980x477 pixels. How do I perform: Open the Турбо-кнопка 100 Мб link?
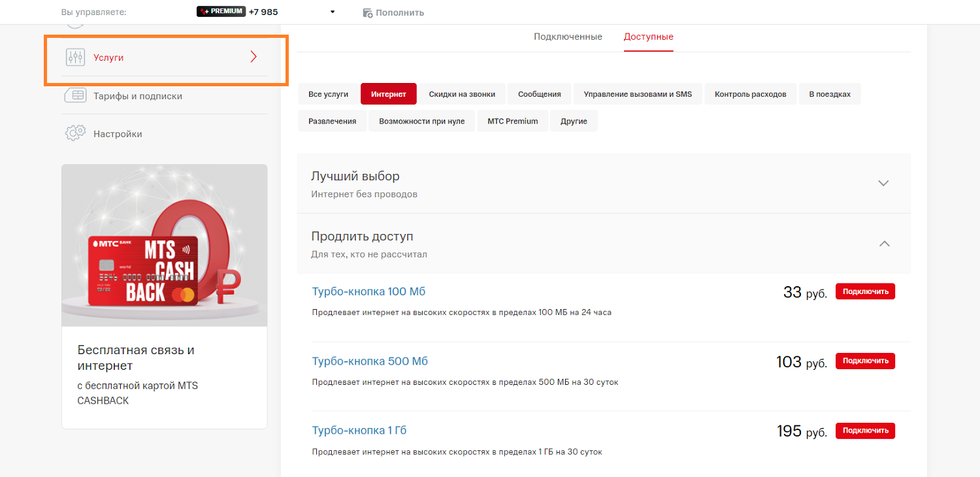[369, 291]
